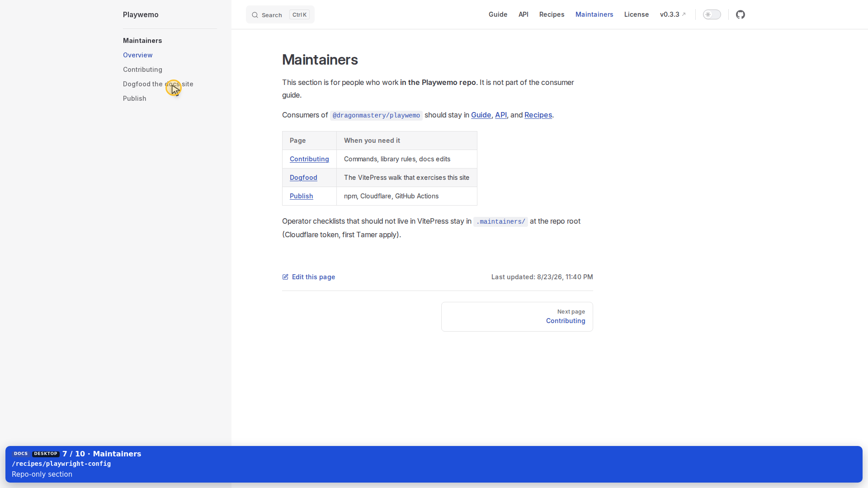Image resolution: width=868 pixels, height=488 pixels.
Task: Open the License nav item
Action: click(x=637, y=14)
